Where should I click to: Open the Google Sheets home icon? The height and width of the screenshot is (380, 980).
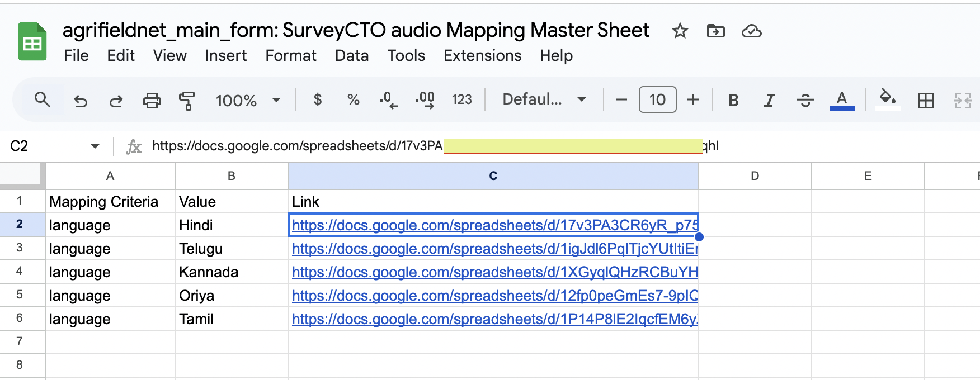32,41
